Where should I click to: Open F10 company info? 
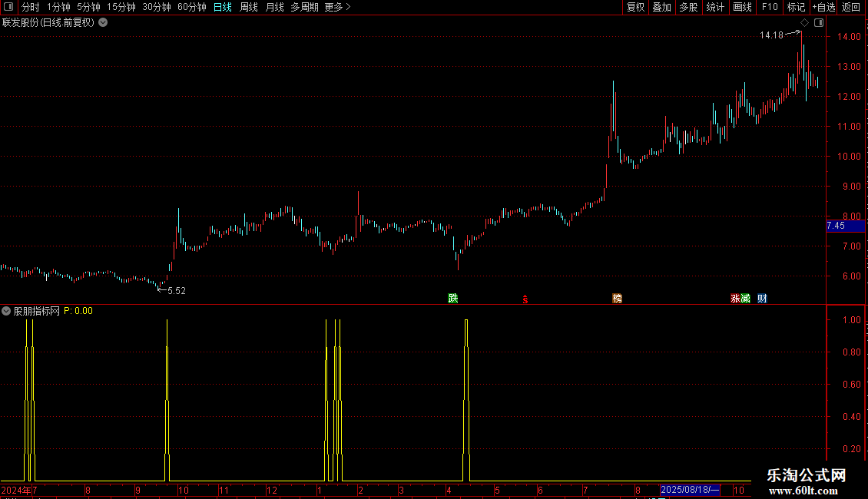(770, 7)
